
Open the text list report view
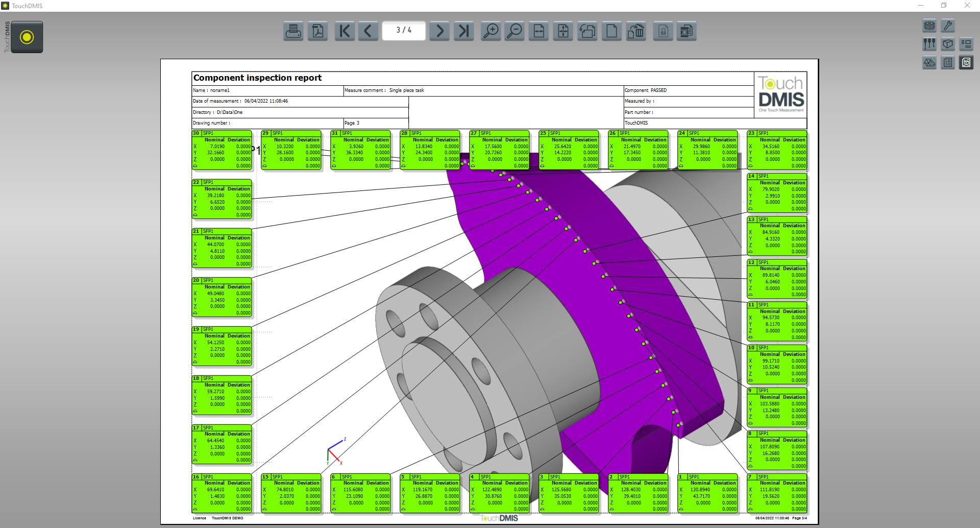click(948, 62)
